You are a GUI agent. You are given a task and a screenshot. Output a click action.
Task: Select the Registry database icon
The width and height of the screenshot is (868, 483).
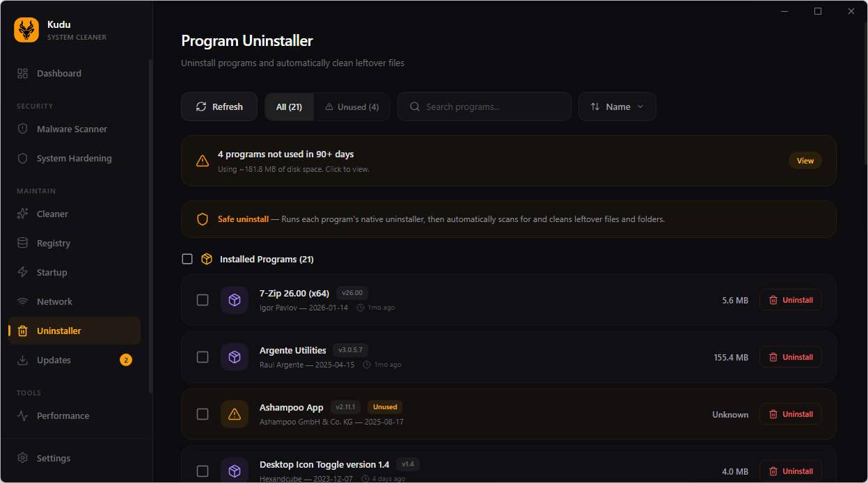23,243
